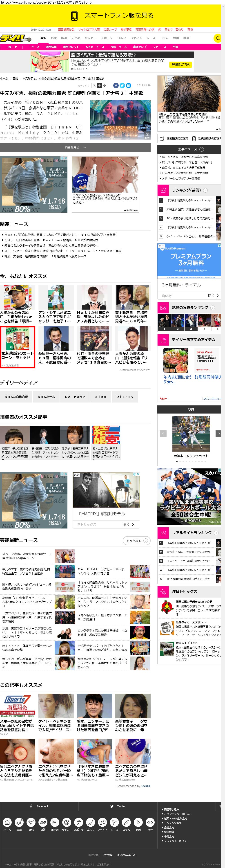
Task: Click the yellow search magnifier icon
Action: pyautogui.click(x=218, y=38)
